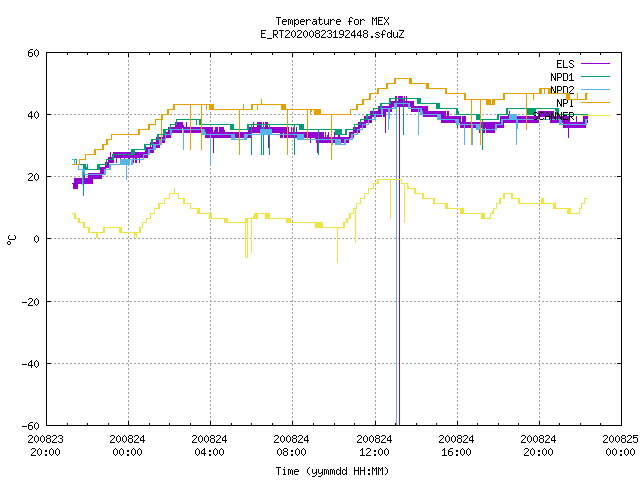Click the 'Time (yymmdd HH:MM)' axis title
Viewport: 640px width, 480px height.
332,471
